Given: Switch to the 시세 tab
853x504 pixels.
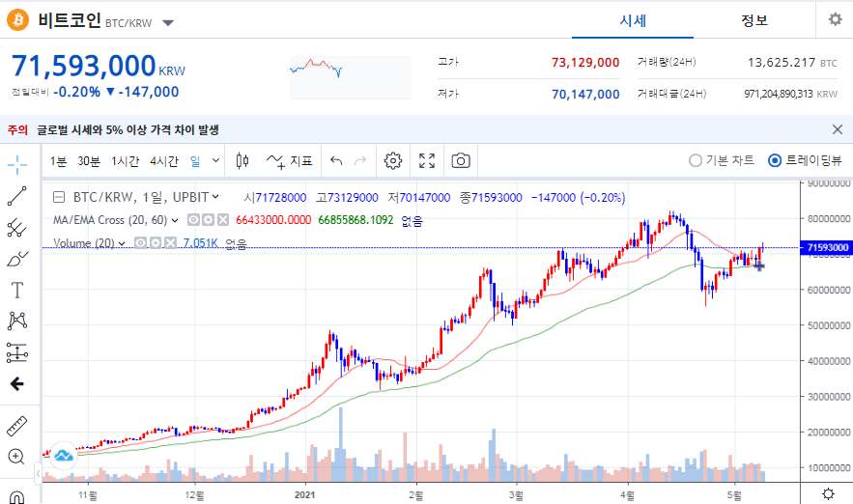Looking at the screenshot, I should tap(633, 20).
